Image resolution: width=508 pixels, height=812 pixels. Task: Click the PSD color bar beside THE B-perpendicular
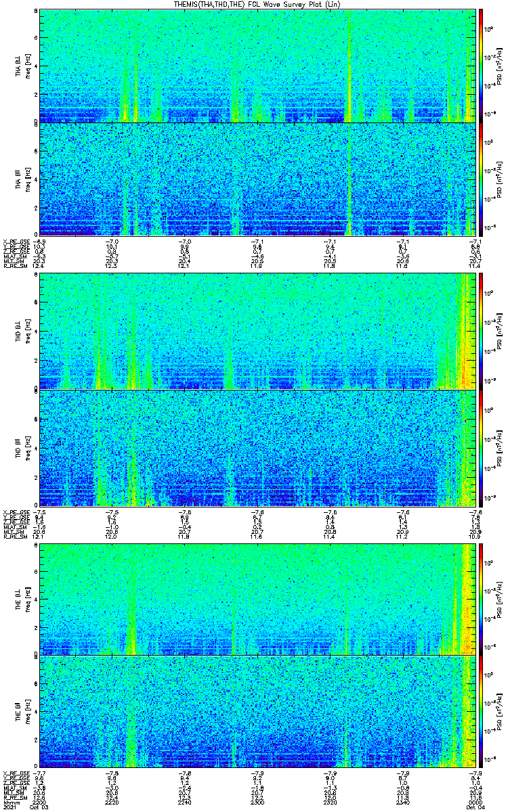click(481, 598)
